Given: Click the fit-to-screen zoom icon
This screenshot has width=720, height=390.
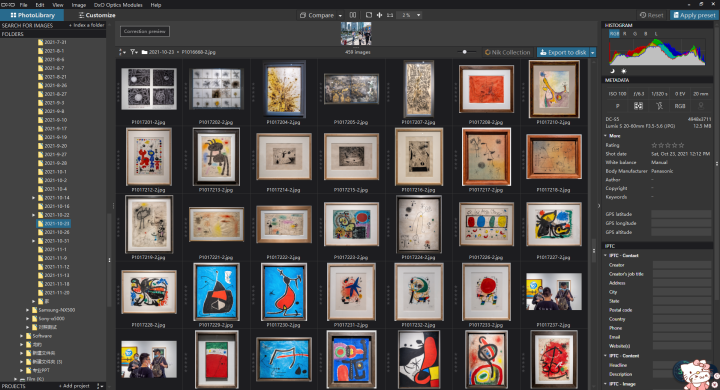Looking at the screenshot, I should pos(369,15).
